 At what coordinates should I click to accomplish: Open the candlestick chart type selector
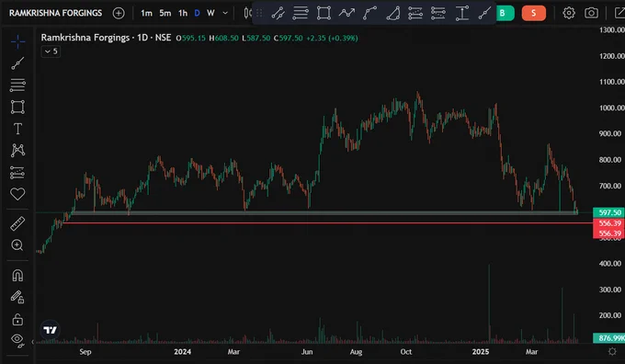pos(247,13)
